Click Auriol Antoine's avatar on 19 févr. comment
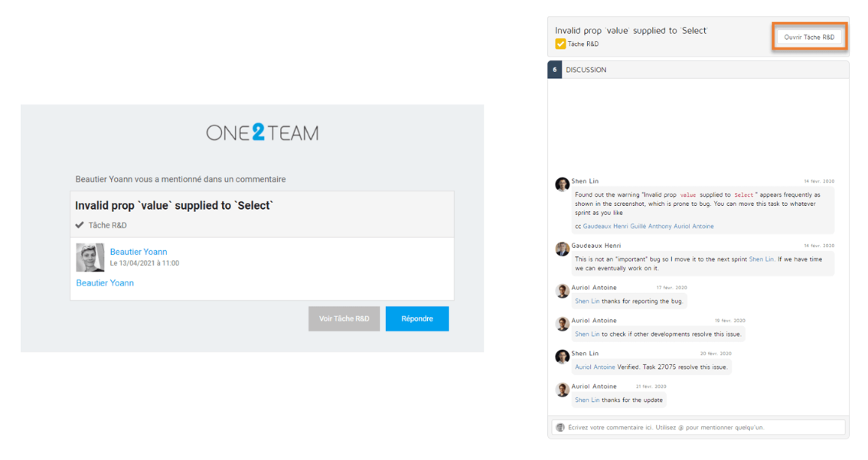 [562, 323]
